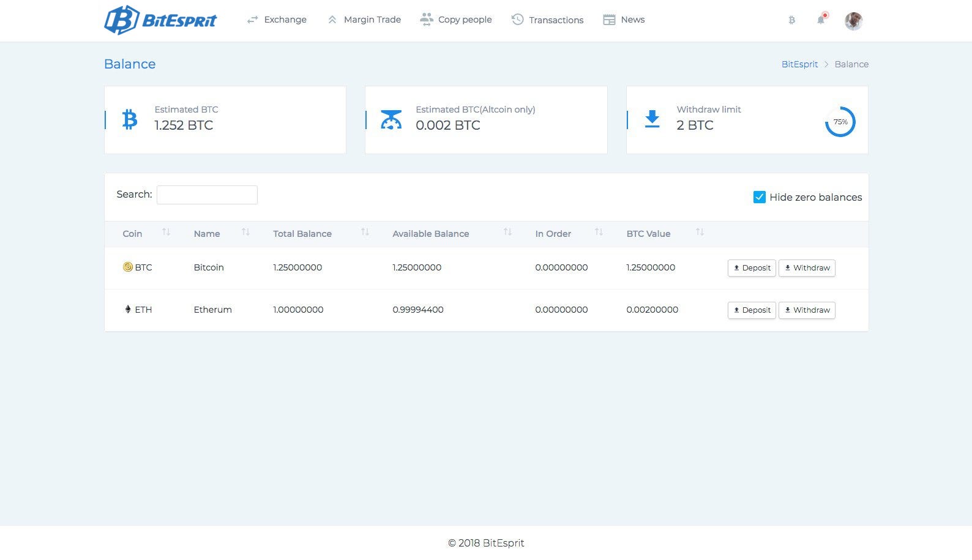Click the 0.00200000 BTC value cell
972x560 pixels.
(652, 310)
